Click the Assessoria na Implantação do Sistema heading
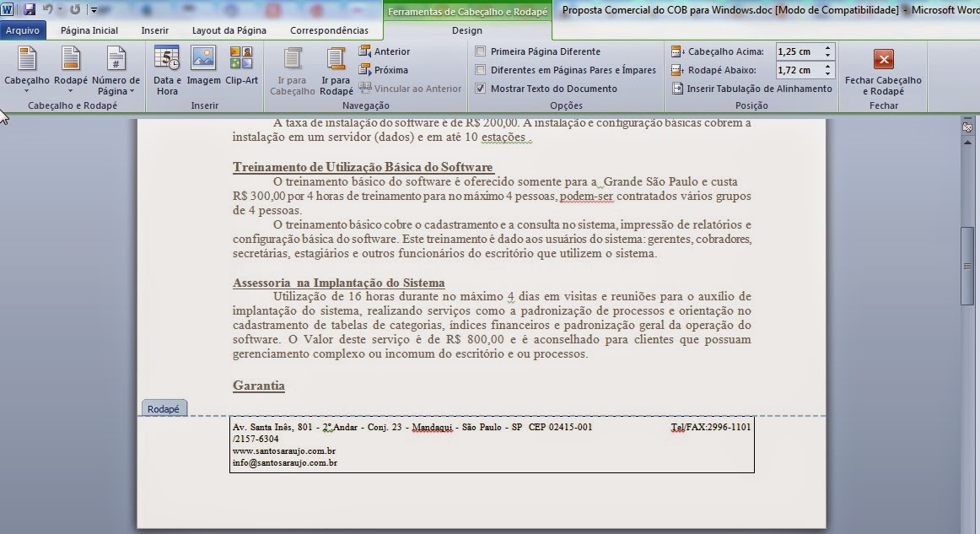Viewport: 980px width, 534px height. [x=339, y=283]
